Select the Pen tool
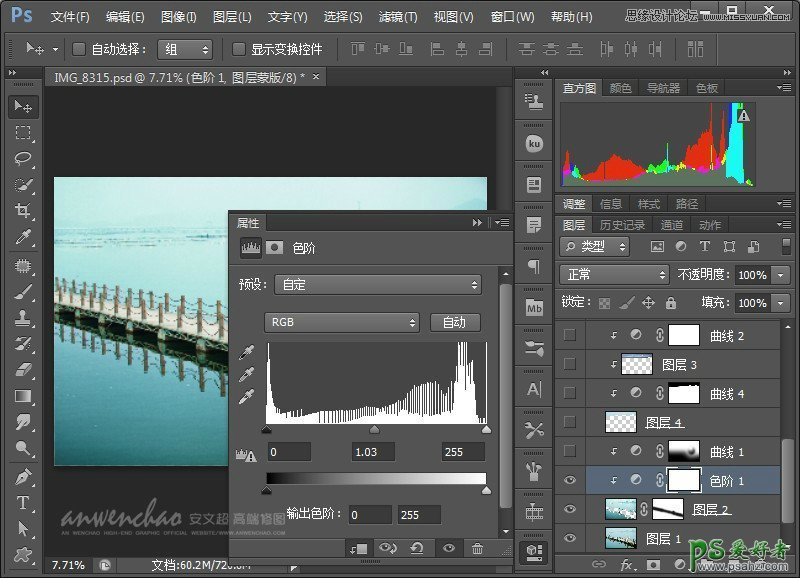The width and height of the screenshot is (800, 578). tap(24, 476)
